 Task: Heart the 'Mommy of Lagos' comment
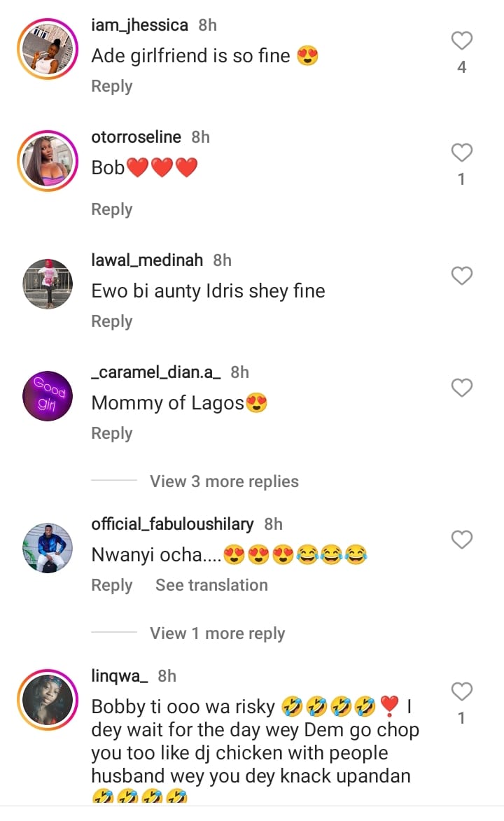461,388
